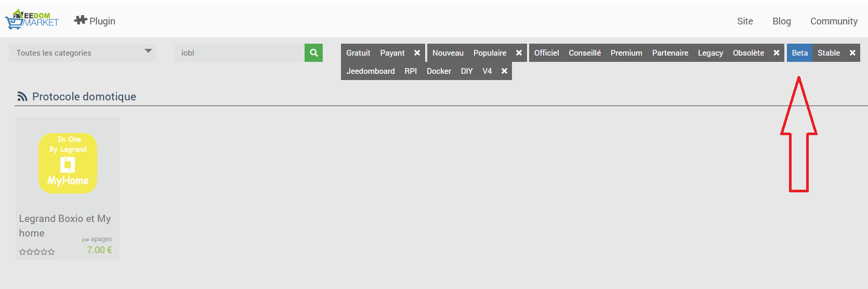Click the author name apages

click(x=101, y=239)
